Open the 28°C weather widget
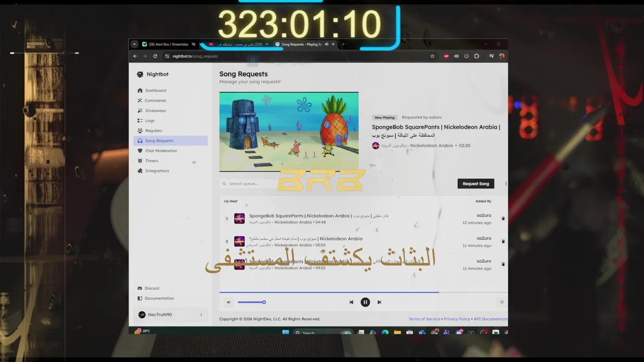This screenshot has width=644, height=362. [x=142, y=331]
